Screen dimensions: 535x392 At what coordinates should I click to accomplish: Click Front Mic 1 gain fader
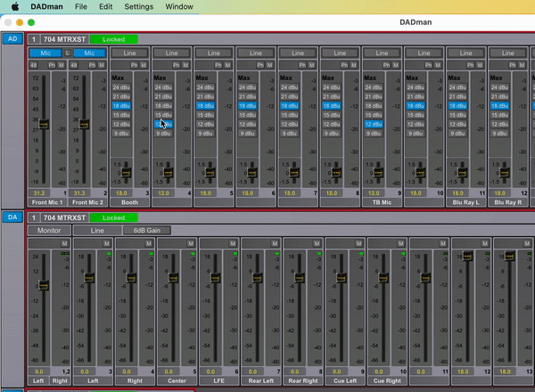click(44, 125)
